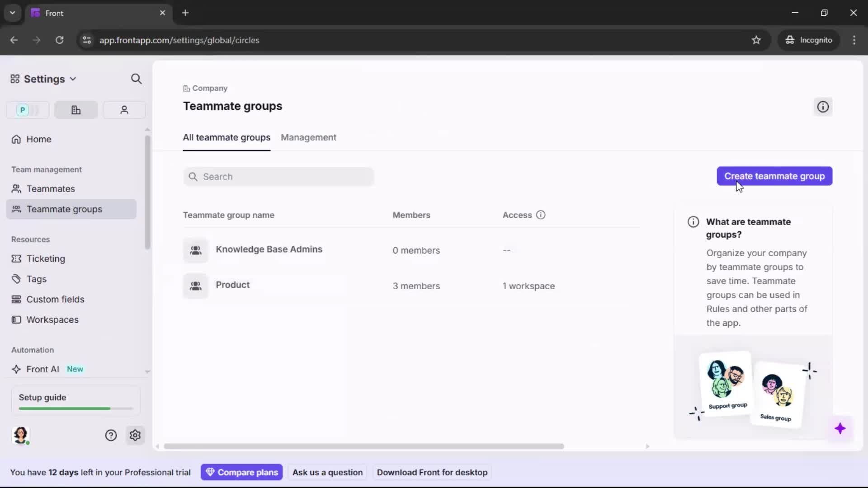This screenshot has height=488, width=868.
Task: Open the browser tab search chevron
Action: [x=12, y=13]
